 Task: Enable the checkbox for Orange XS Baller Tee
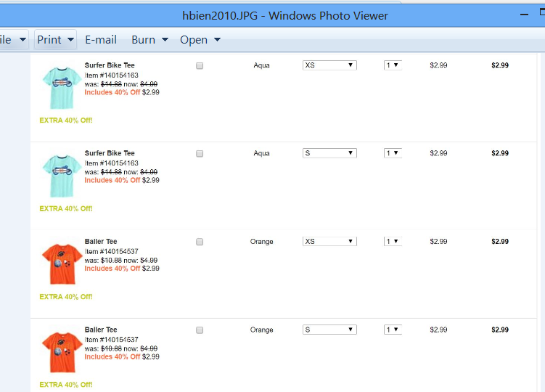click(x=200, y=242)
